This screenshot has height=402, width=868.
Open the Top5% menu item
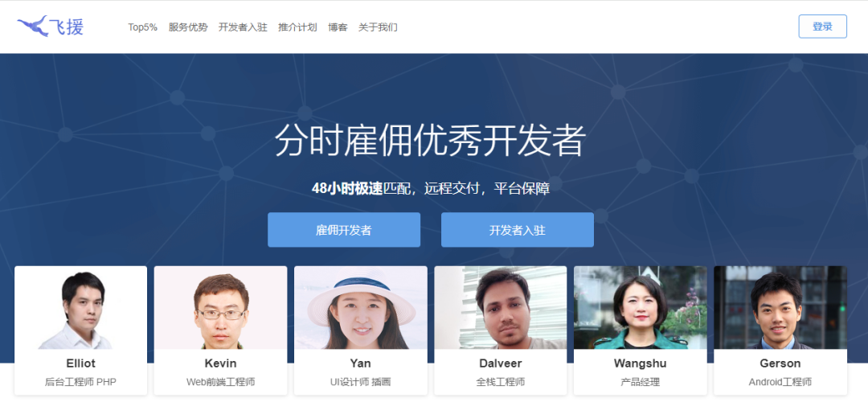[143, 27]
